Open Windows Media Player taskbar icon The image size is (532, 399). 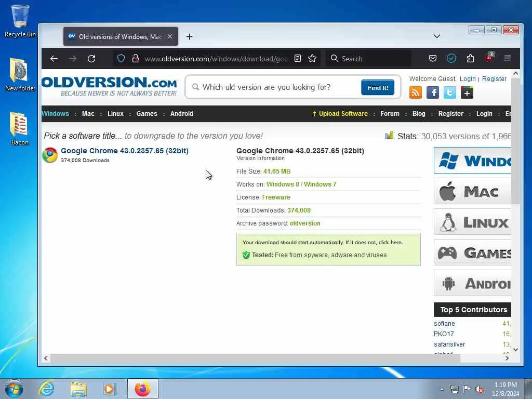[109, 389]
